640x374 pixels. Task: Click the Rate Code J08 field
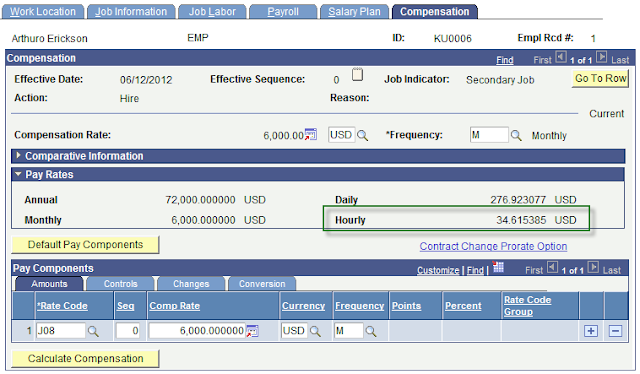point(61,330)
